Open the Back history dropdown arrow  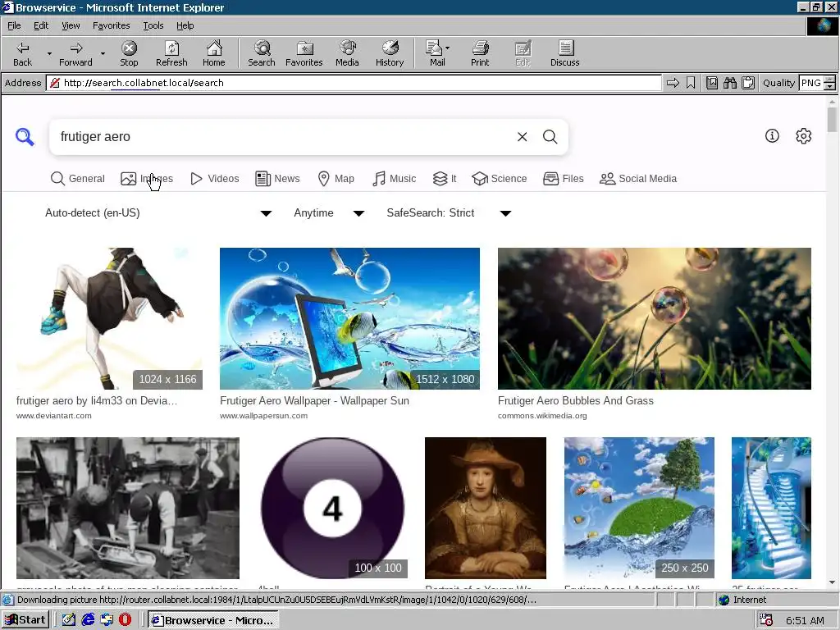pos(49,53)
